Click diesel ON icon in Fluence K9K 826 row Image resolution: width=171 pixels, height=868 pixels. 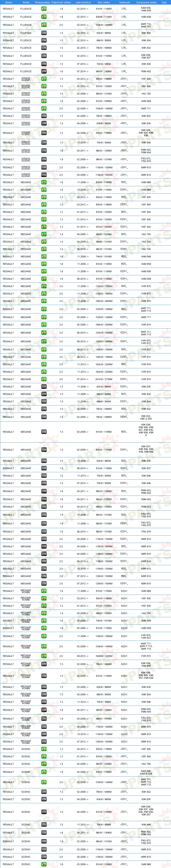[44, 64]
